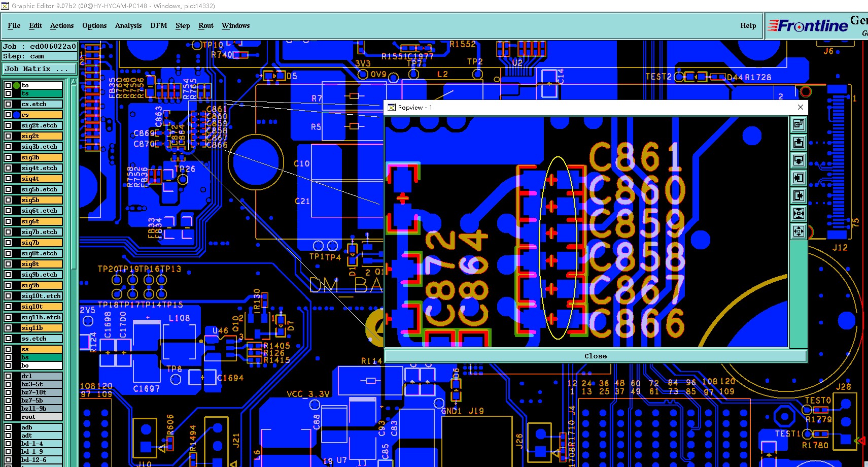Open the Analysis menu
Image resolution: width=868 pixels, height=467 pixels.
pos(128,25)
